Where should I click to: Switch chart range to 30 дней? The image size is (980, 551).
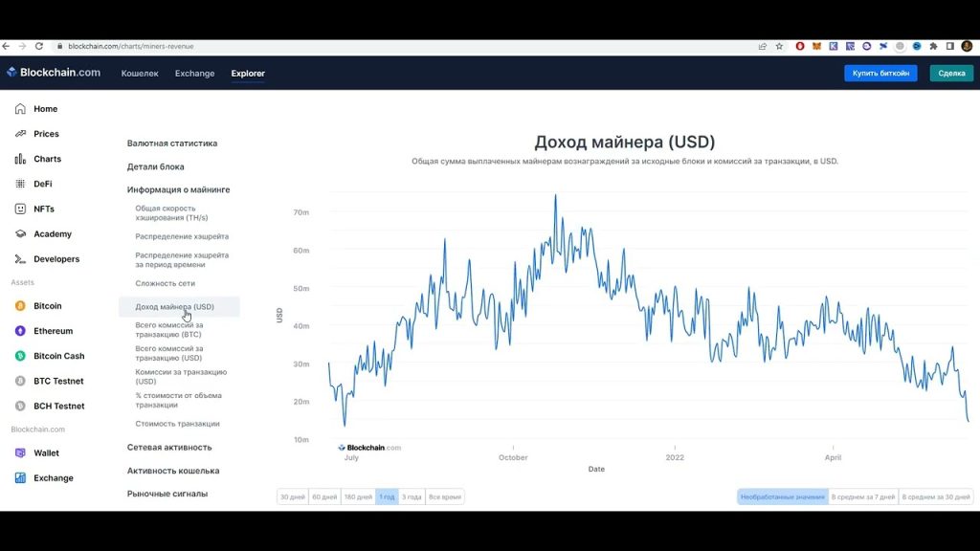tap(292, 496)
